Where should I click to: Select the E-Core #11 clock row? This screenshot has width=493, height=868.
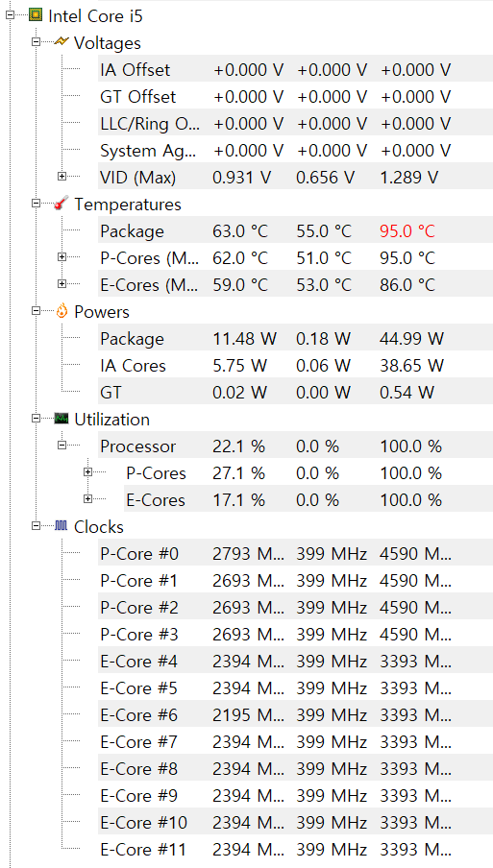(x=295, y=849)
